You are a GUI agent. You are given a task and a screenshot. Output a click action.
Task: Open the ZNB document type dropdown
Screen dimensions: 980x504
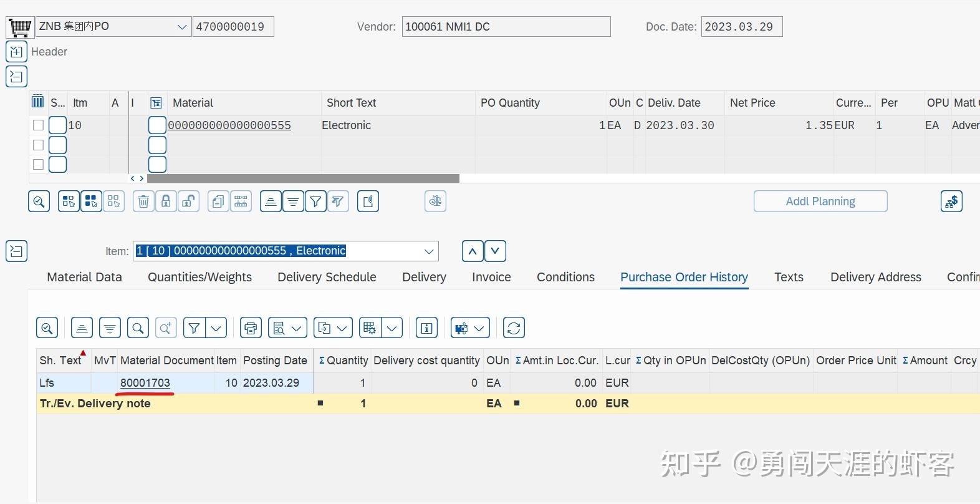(x=182, y=27)
